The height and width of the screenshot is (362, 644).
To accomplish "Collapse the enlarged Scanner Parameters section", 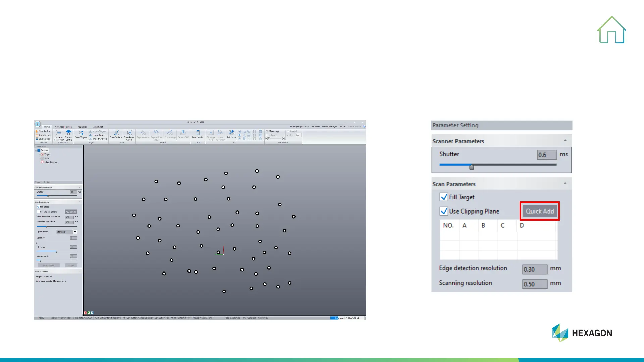I will click(x=565, y=141).
